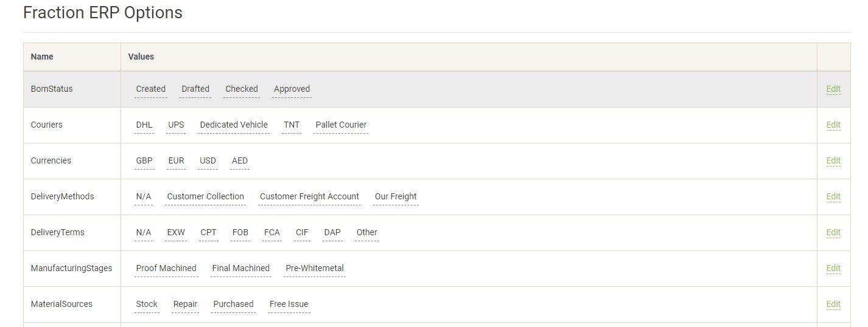Click the Drafted status value

tap(195, 89)
